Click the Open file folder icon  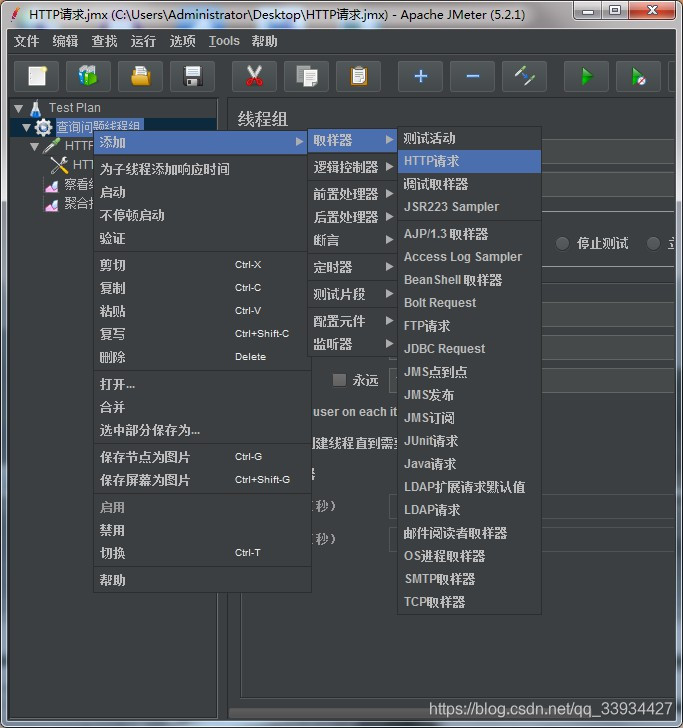140,76
